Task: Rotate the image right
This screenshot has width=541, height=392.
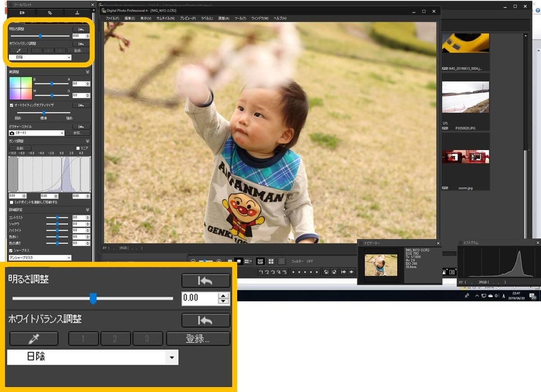Action: pyautogui.click(x=334, y=272)
